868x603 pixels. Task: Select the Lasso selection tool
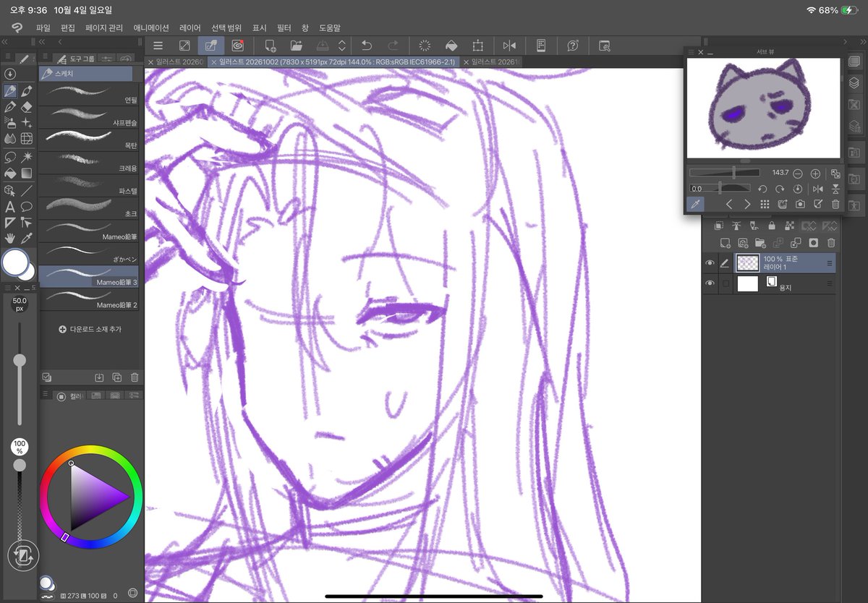[x=10, y=156]
